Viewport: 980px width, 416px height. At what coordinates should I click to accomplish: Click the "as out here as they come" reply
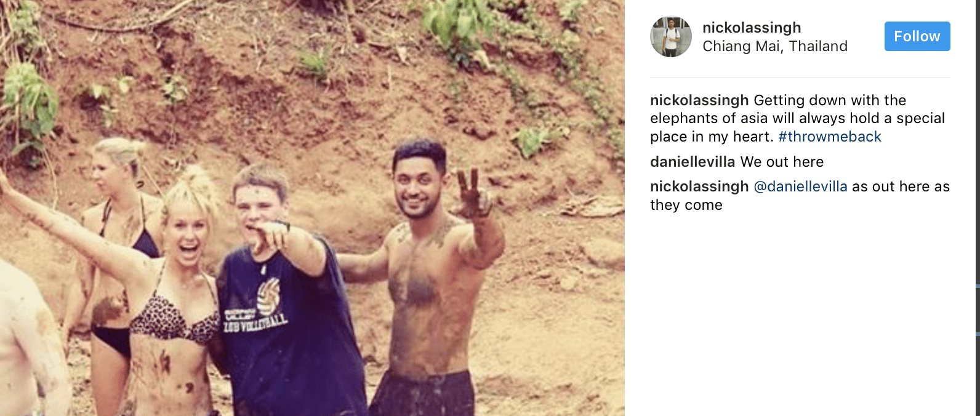tap(800, 196)
